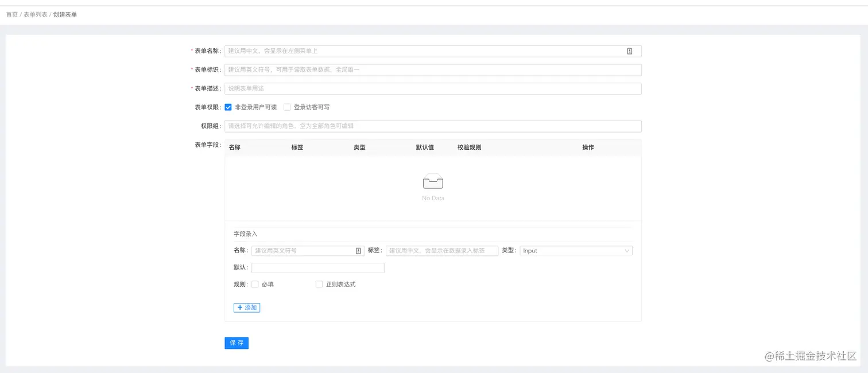
Task: Click the 标签 table column header
Action: click(x=297, y=147)
